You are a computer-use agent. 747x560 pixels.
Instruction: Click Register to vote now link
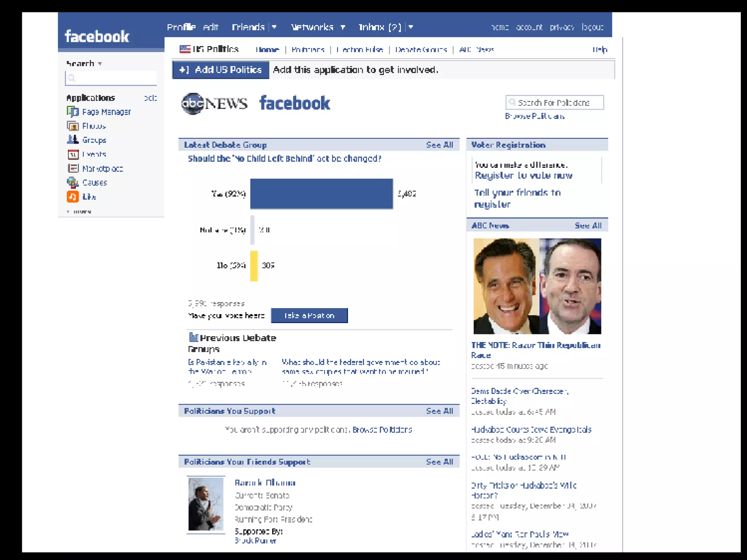(x=523, y=176)
